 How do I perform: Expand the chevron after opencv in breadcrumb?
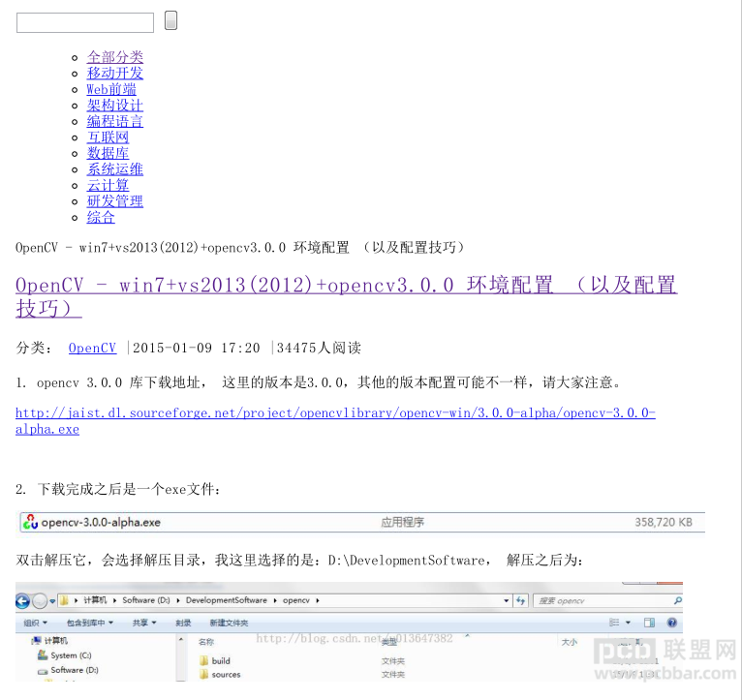pyautogui.click(x=318, y=600)
